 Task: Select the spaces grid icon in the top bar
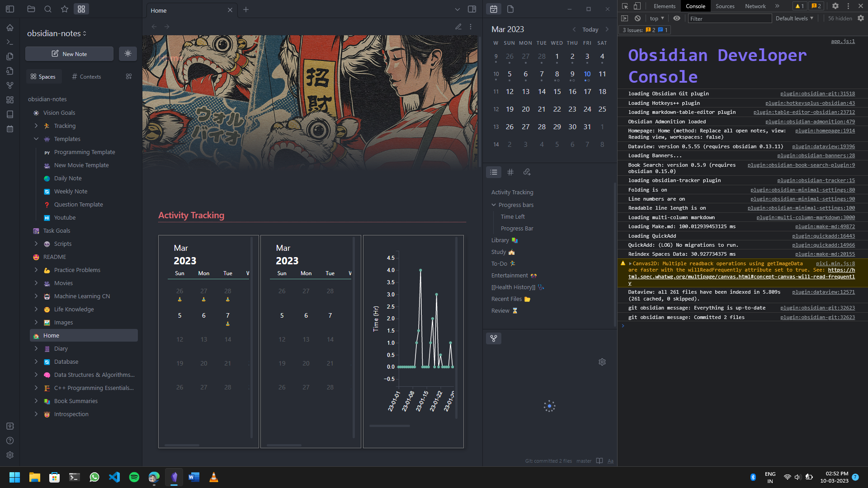(x=81, y=9)
